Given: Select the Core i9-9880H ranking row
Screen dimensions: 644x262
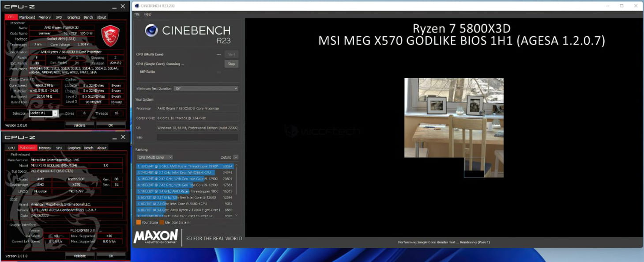Looking at the screenshot, I should [185, 204].
